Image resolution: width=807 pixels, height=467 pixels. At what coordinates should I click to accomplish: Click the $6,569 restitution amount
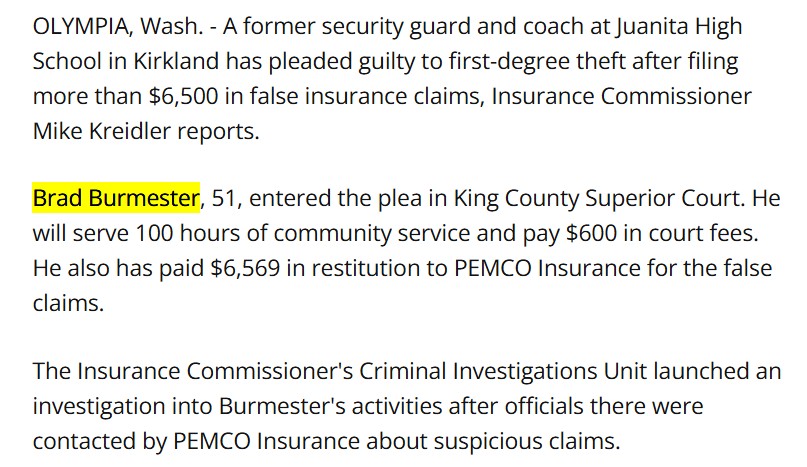tap(245, 268)
